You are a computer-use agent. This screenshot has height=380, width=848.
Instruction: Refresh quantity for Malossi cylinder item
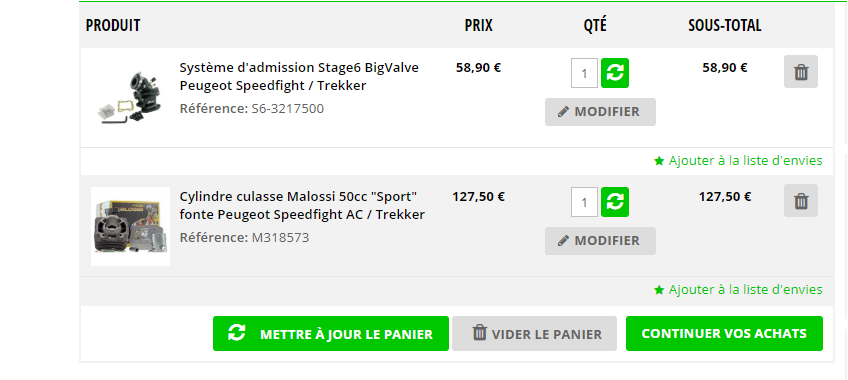[x=615, y=202]
